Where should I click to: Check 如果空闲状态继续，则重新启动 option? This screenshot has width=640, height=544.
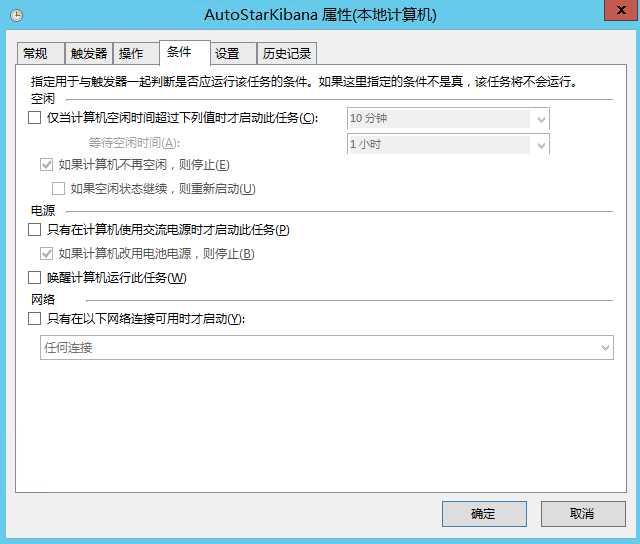pos(58,188)
